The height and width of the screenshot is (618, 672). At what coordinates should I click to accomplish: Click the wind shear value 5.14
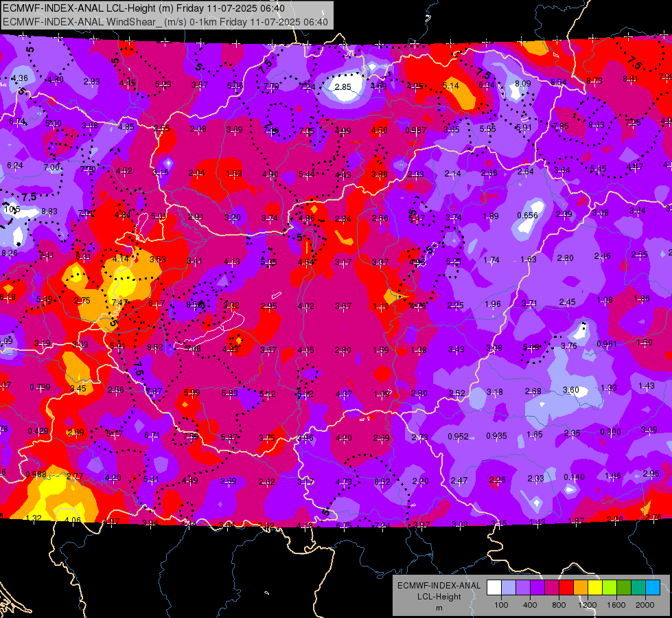(451, 86)
